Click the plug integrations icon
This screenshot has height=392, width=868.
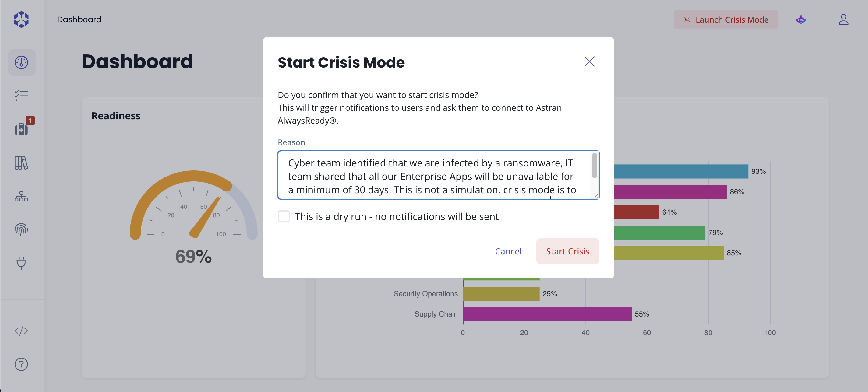point(21,263)
